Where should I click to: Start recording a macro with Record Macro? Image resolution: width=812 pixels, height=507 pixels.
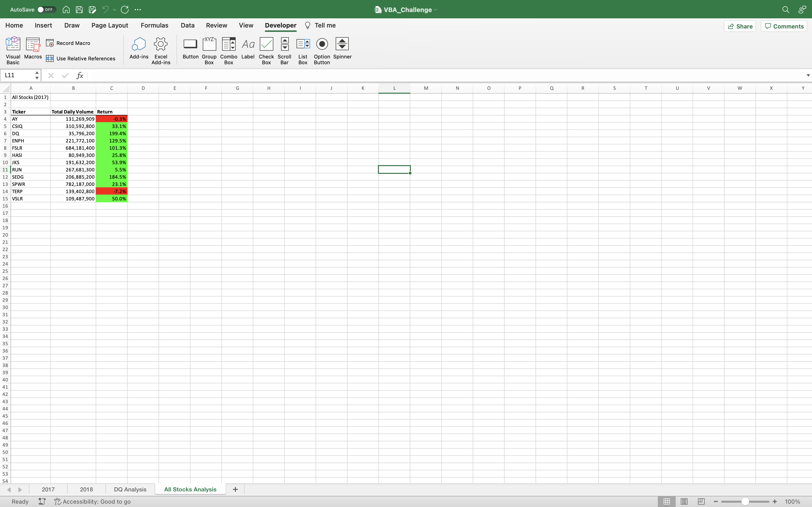tap(68, 43)
